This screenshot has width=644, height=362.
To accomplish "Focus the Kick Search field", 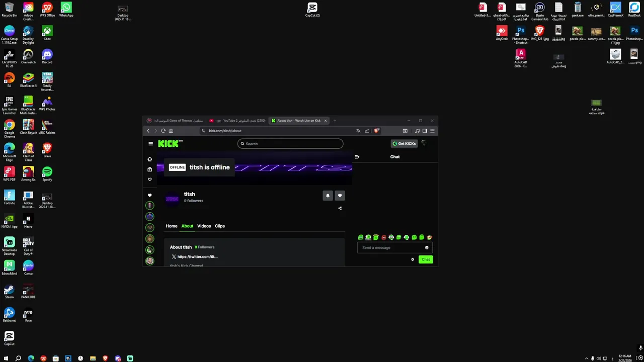I will click(290, 144).
